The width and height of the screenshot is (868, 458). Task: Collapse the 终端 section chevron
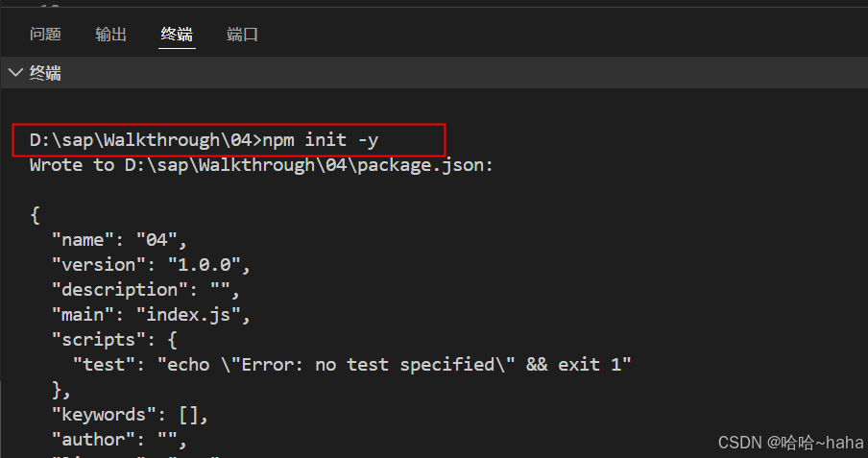pos(15,73)
